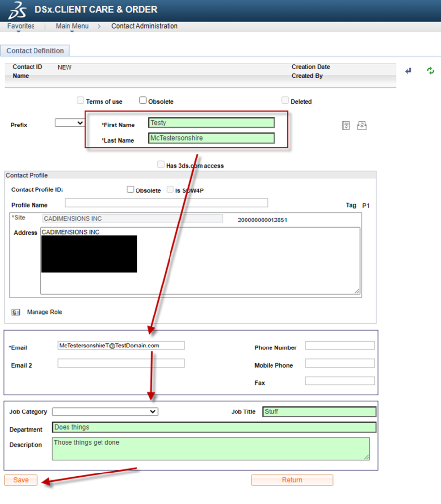Viewport: 441px width, 504px height.
Task: Click the Contact Profile ID label
Action: point(37,189)
